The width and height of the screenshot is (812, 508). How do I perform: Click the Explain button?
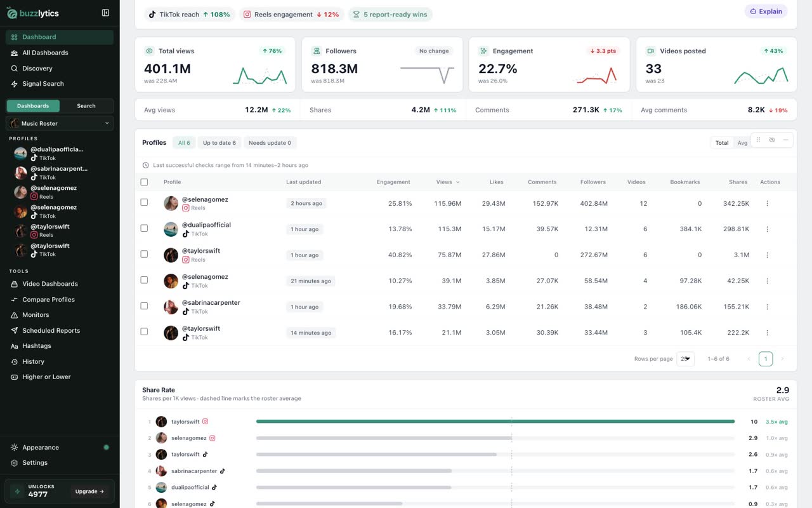coord(766,11)
